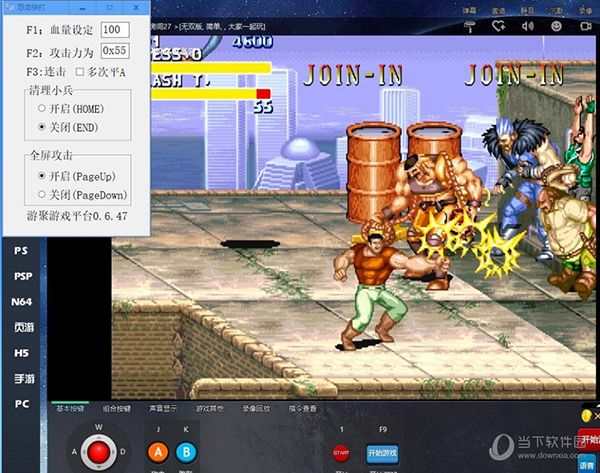The image size is (600, 473).
Task: Switch to the 指令查看 tab
Action: 302,409
